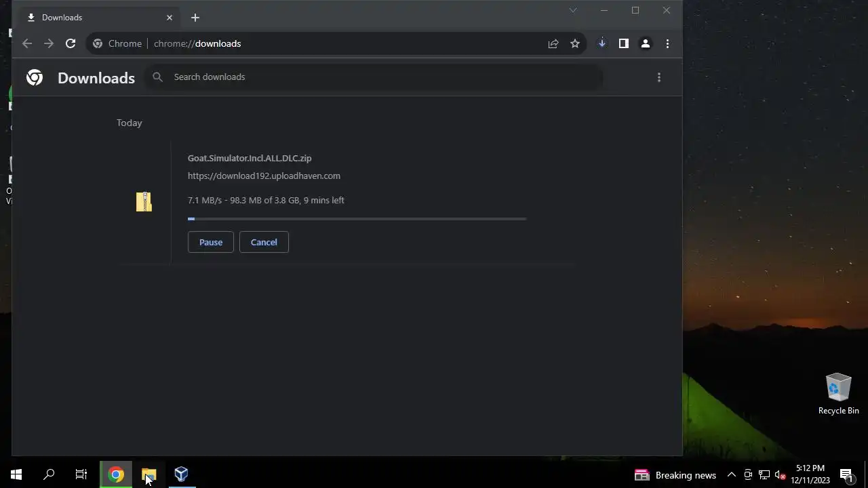Click the network tray icon

click(764, 475)
